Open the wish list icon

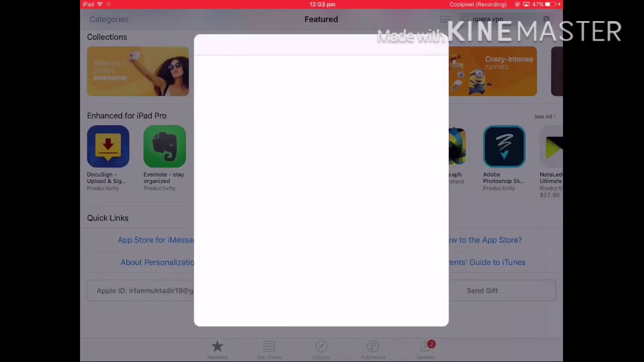[445, 20]
